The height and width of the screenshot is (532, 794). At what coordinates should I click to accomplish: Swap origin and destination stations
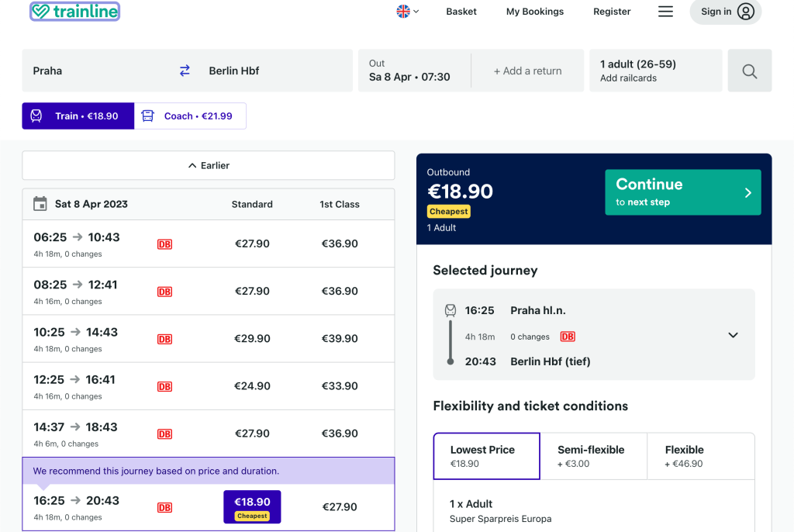[x=185, y=71]
